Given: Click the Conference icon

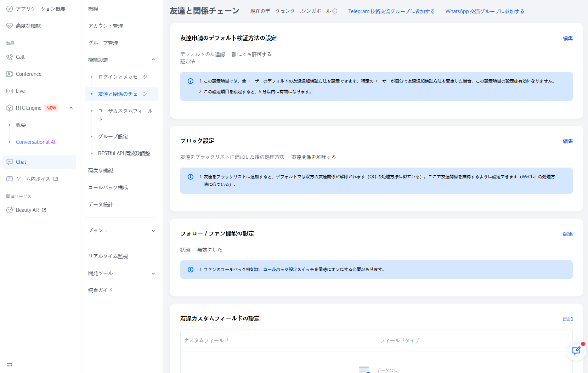Looking at the screenshot, I should (10, 74).
